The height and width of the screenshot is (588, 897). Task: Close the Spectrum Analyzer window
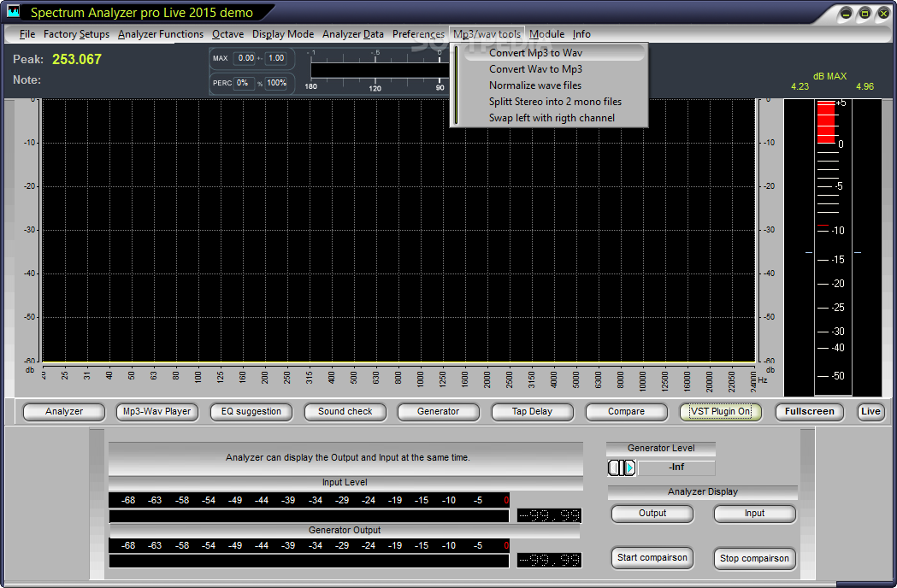(x=883, y=14)
